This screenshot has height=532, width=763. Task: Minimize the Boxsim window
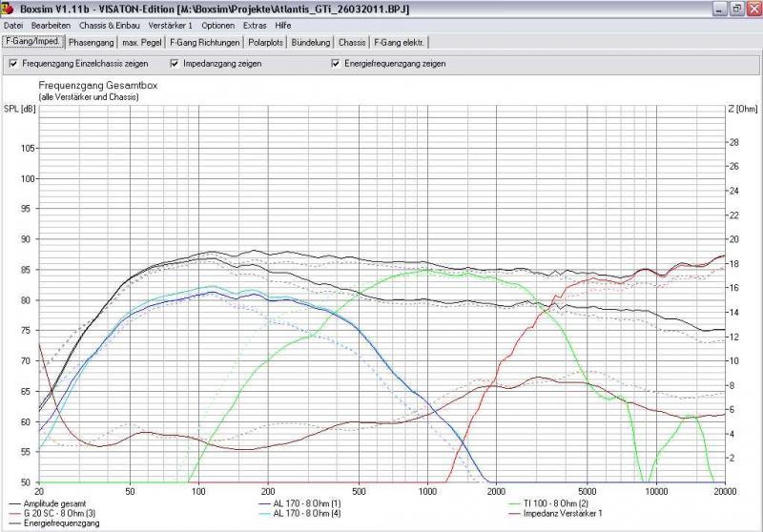coord(720,9)
